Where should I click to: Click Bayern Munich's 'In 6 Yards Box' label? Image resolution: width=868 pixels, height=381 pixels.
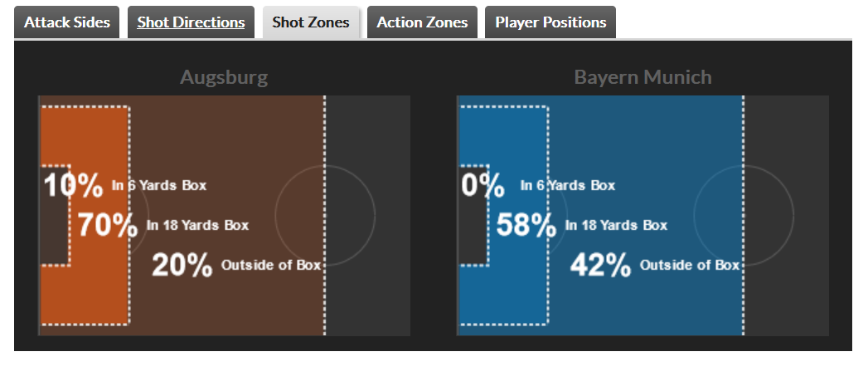tap(568, 186)
